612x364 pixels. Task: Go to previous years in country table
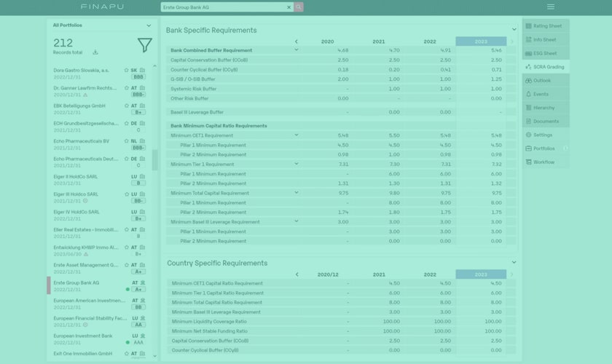point(297,274)
